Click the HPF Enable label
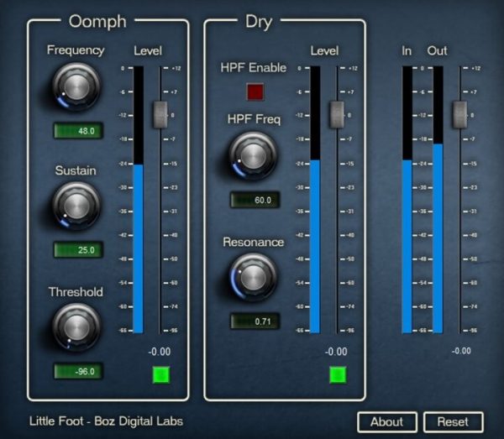This screenshot has width=504, height=439. [x=254, y=68]
